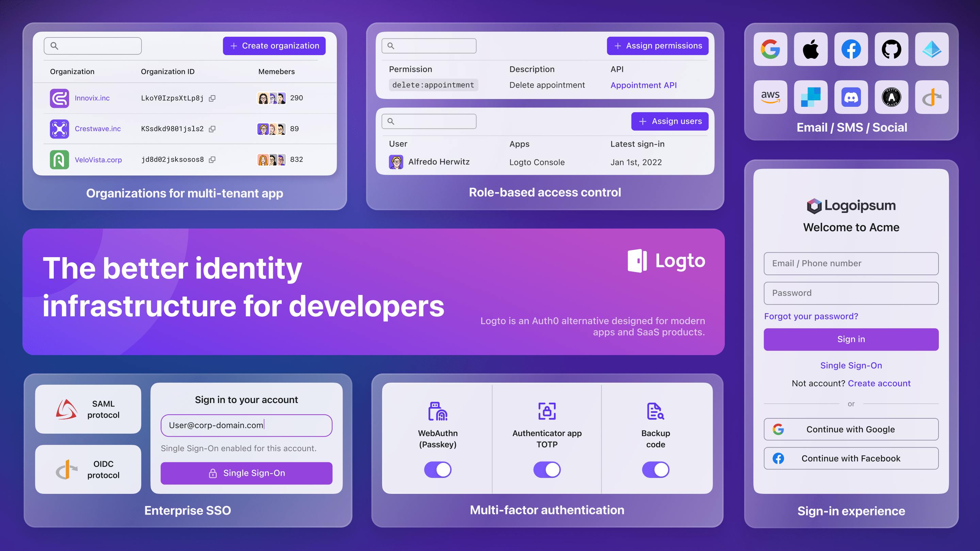Click the Authenticator app TOTP icon
This screenshot has height=551, width=980.
pyautogui.click(x=547, y=411)
